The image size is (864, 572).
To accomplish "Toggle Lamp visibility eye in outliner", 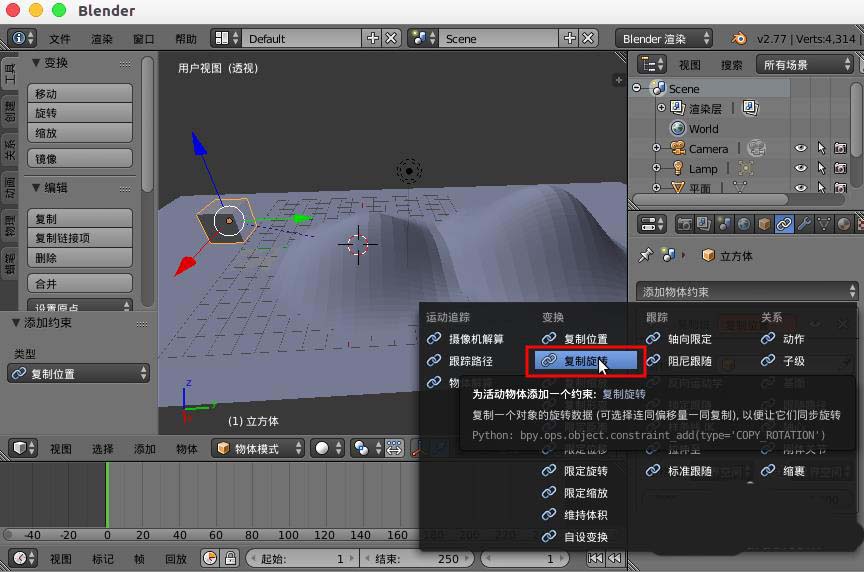I will 801,168.
